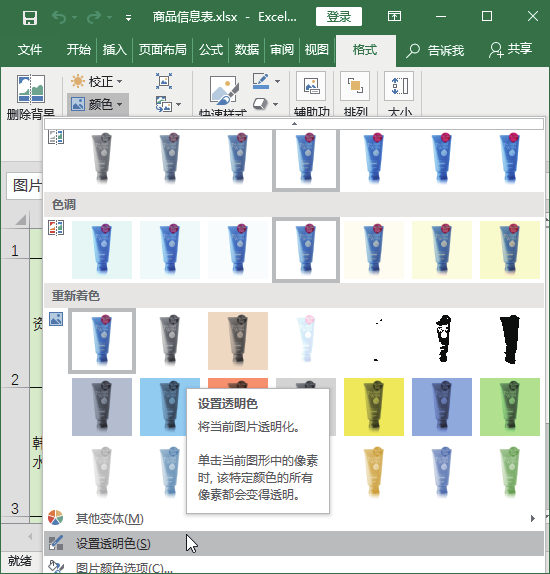
Task: Click the Arrange (排列) icon
Action: [x=355, y=86]
